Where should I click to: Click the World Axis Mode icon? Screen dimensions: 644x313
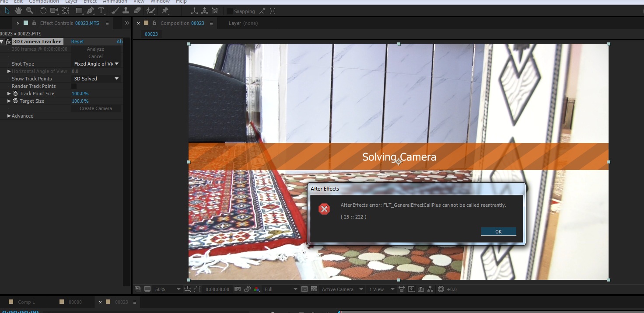tap(204, 10)
